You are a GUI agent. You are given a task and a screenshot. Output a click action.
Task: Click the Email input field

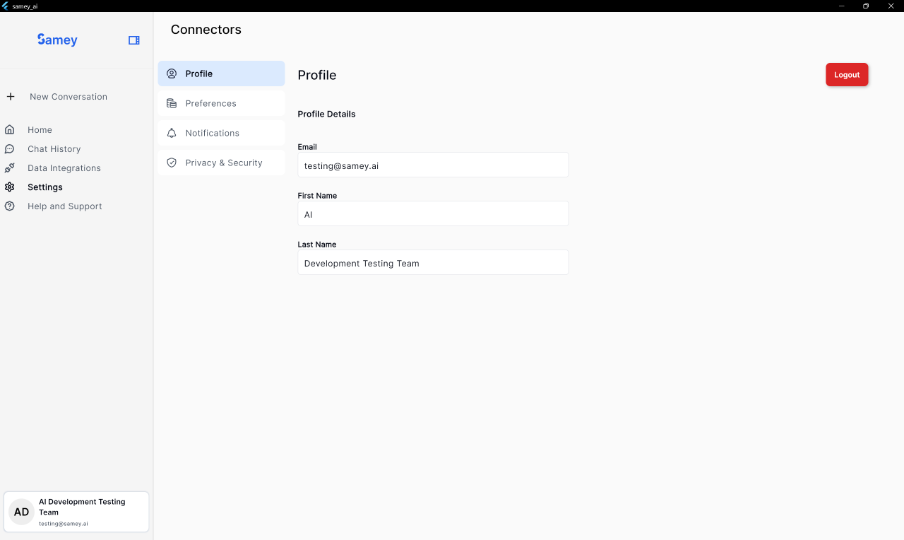coord(433,165)
